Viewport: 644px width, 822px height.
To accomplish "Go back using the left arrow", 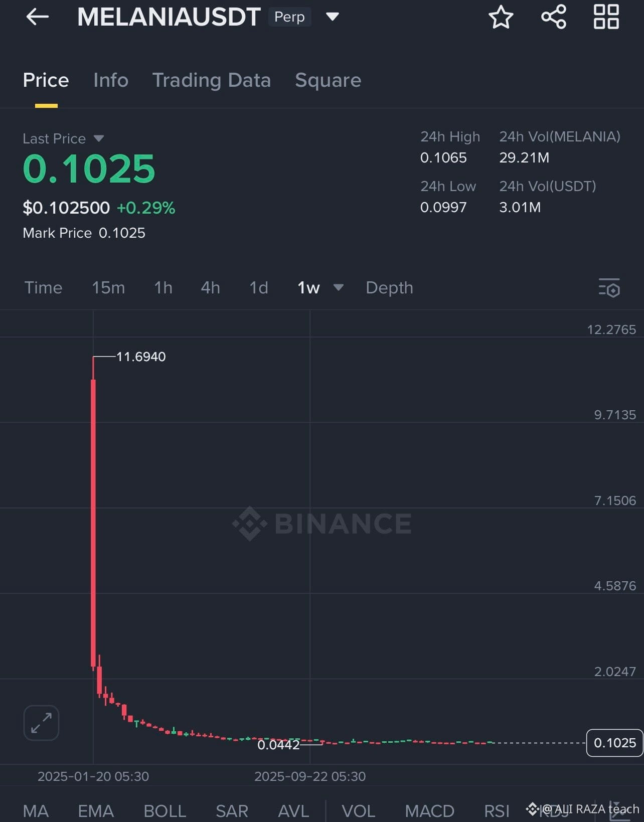I will tap(37, 17).
